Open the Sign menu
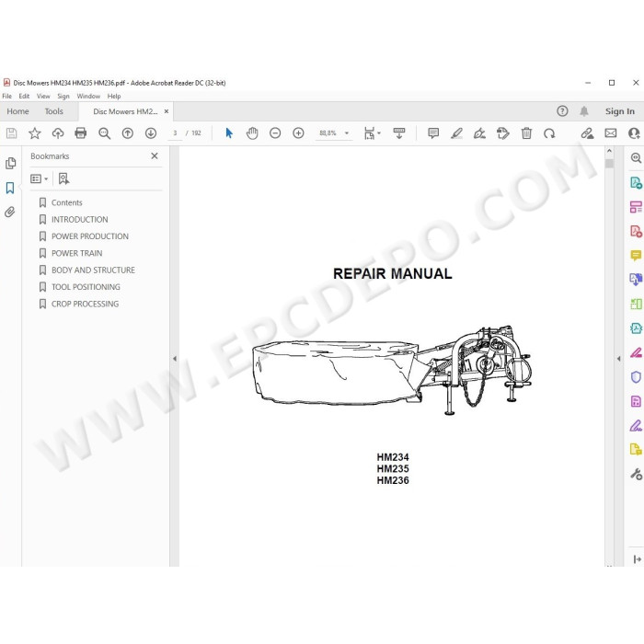The image size is (644, 644). click(x=63, y=96)
